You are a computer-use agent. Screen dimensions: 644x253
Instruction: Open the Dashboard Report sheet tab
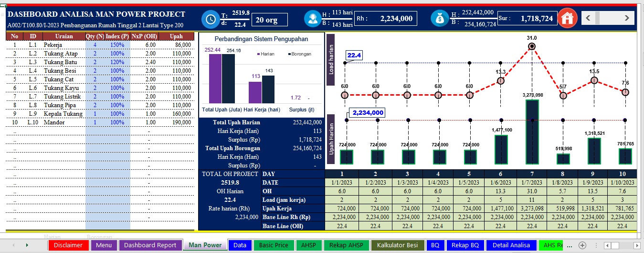tap(150, 245)
